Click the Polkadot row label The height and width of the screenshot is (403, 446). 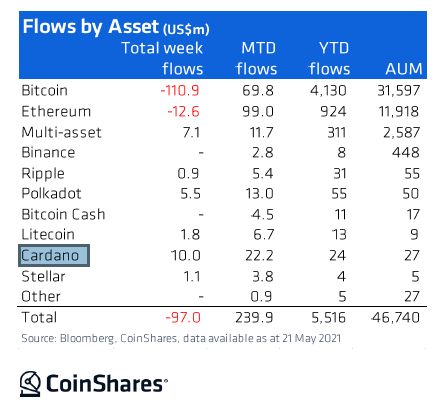[51, 194]
